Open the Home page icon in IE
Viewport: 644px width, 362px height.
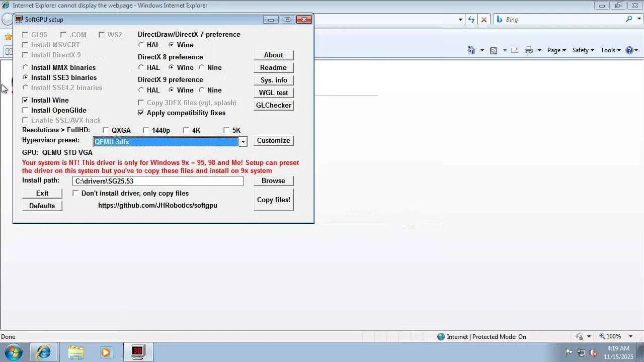(471, 50)
